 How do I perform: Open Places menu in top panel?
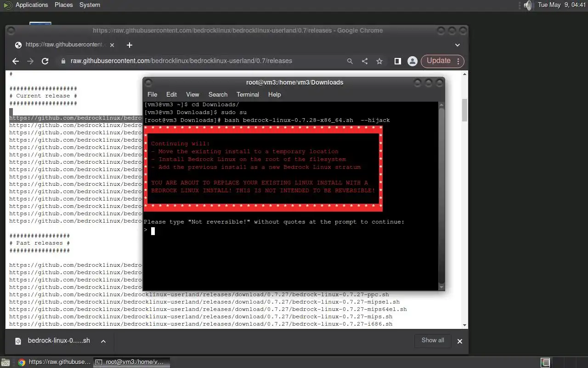[x=64, y=5]
